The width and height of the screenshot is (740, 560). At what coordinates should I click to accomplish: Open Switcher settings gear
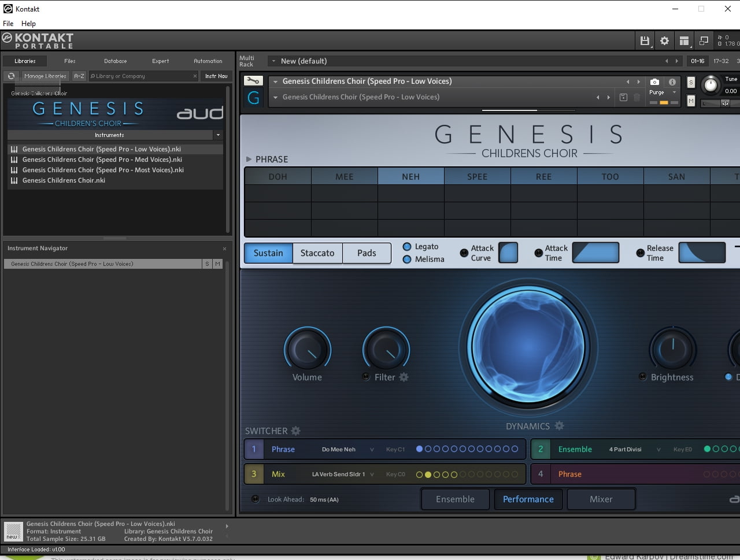tap(295, 431)
